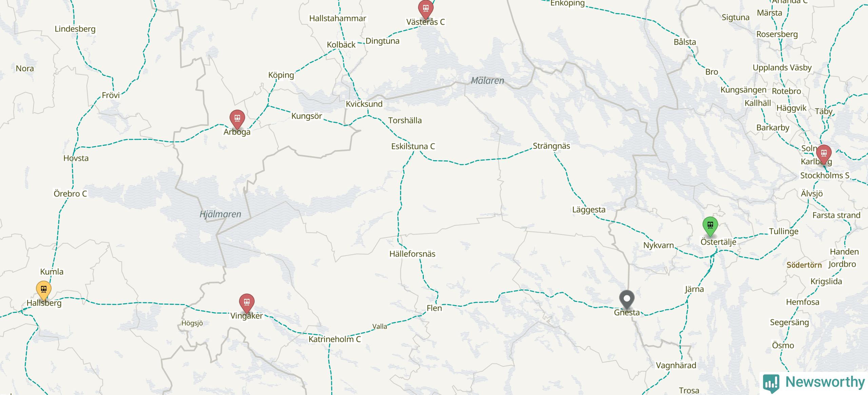Screen dimensions: 868x395
Task: Click the Köping town label
Action: [x=281, y=75]
